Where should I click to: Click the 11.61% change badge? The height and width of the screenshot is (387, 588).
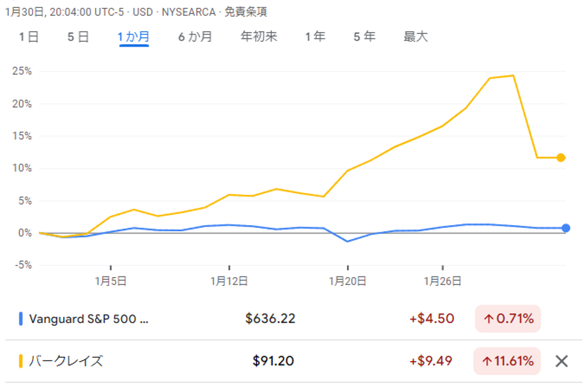pyautogui.click(x=507, y=361)
